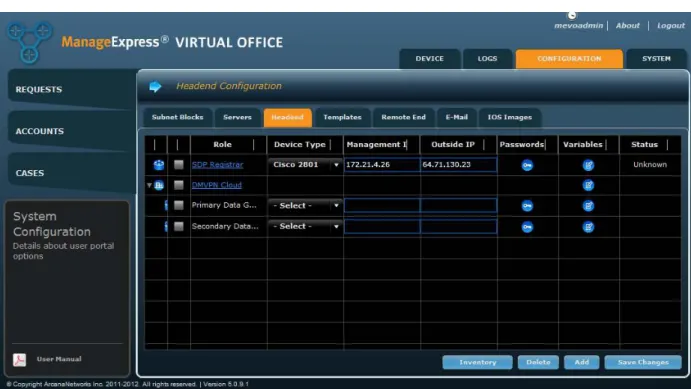Click the Delete button
Viewport: 691px width, 389px height.
tap(538, 362)
